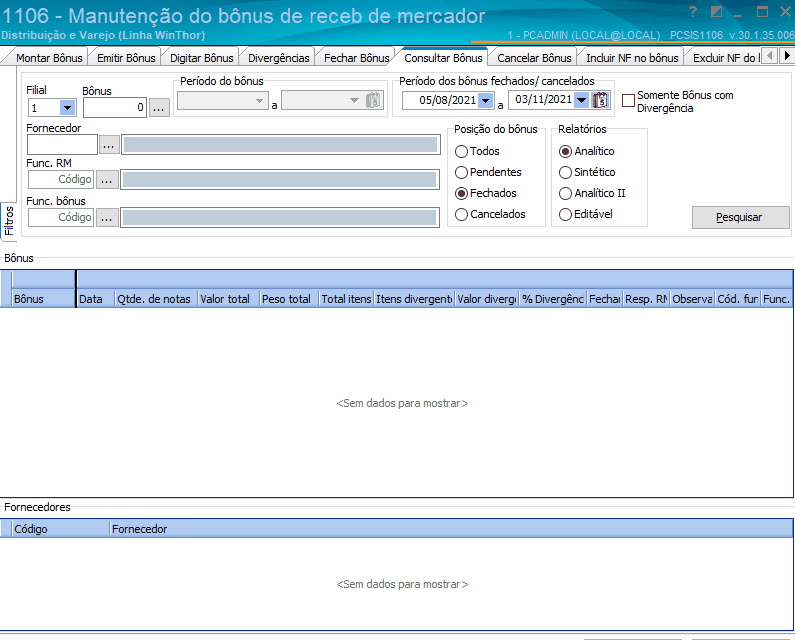Image resolution: width=795 pixels, height=640 pixels.
Task: Enable Somente Bônus com Divergência checkbox
Action: (628, 100)
